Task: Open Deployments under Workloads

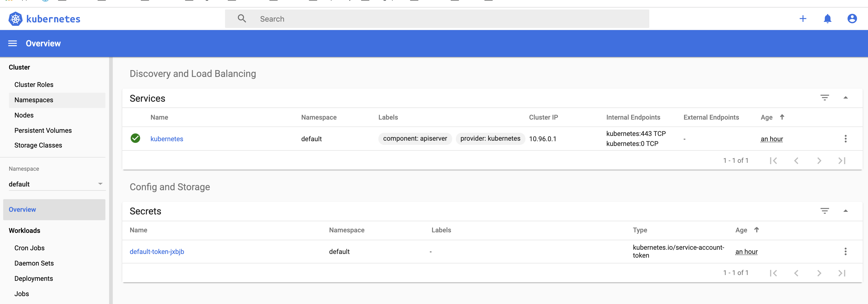Action: (x=34, y=278)
